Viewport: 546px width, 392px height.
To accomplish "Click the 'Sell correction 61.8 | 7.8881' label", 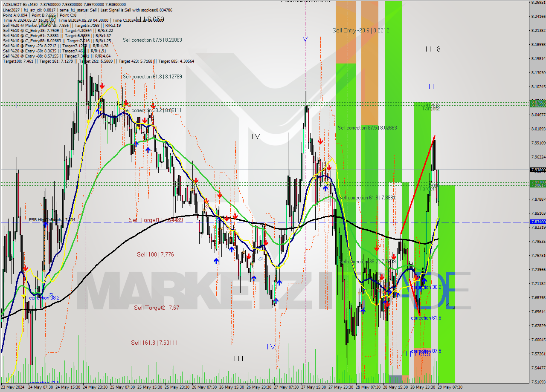I will [x=367, y=198].
